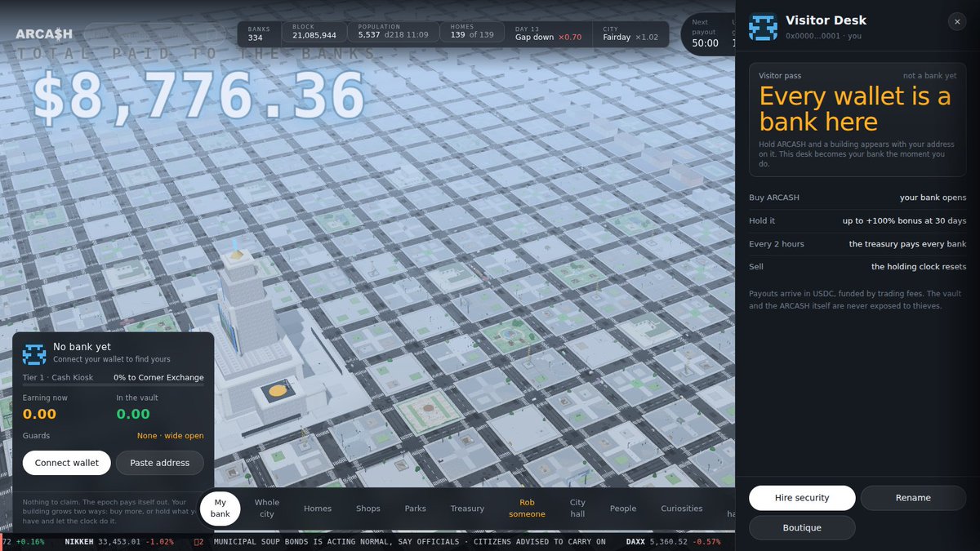980x551 pixels.
Task: Switch to the Whole city tab
Action: pos(267,509)
